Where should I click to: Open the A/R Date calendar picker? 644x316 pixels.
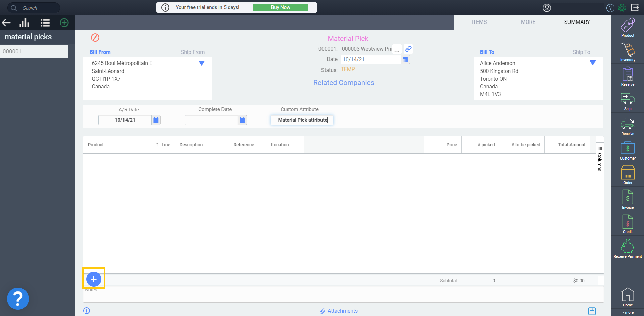(156, 120)
